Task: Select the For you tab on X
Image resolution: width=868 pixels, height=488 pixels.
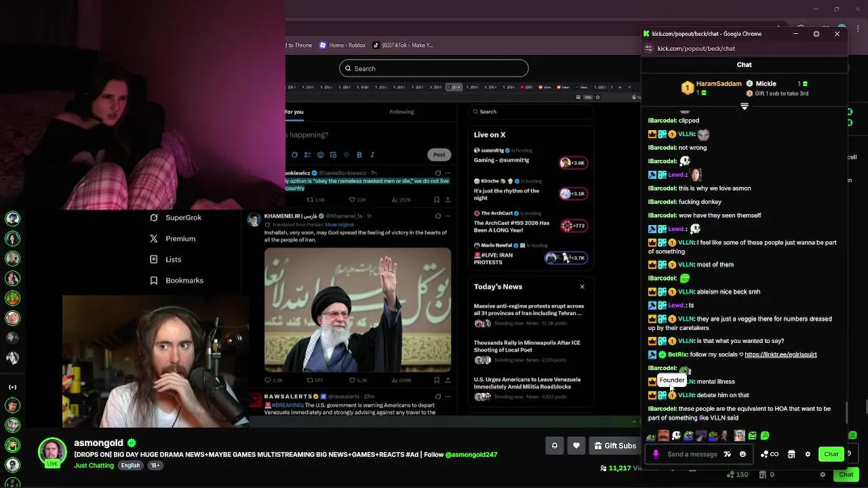Action: point(294,112)
